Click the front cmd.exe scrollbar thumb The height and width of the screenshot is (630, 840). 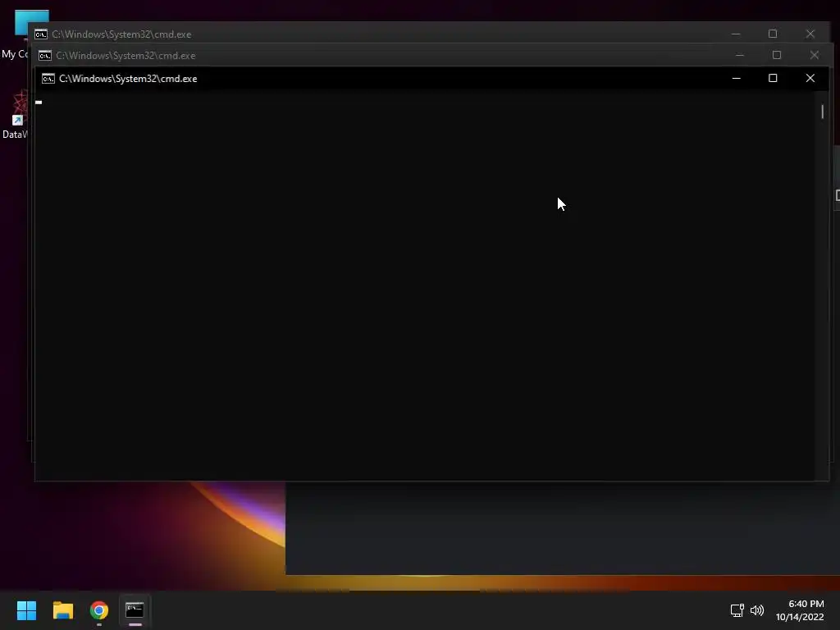click(x=822, y=112)
